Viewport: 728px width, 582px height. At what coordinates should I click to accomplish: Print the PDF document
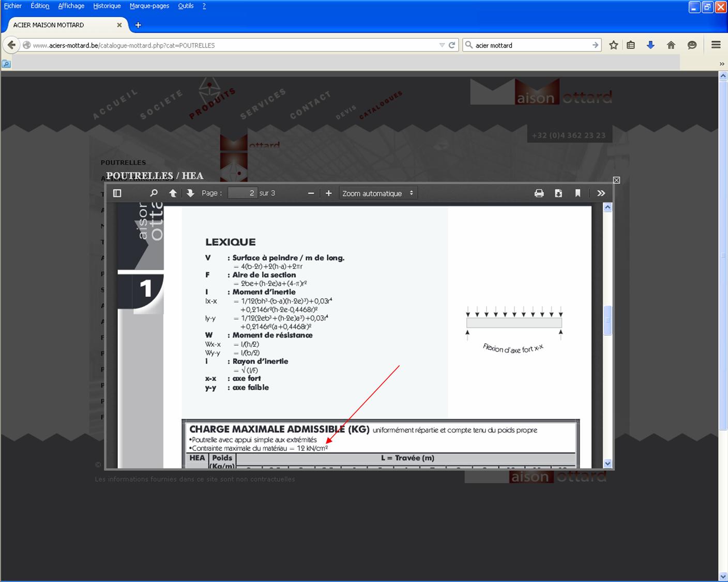click(539, 193)
